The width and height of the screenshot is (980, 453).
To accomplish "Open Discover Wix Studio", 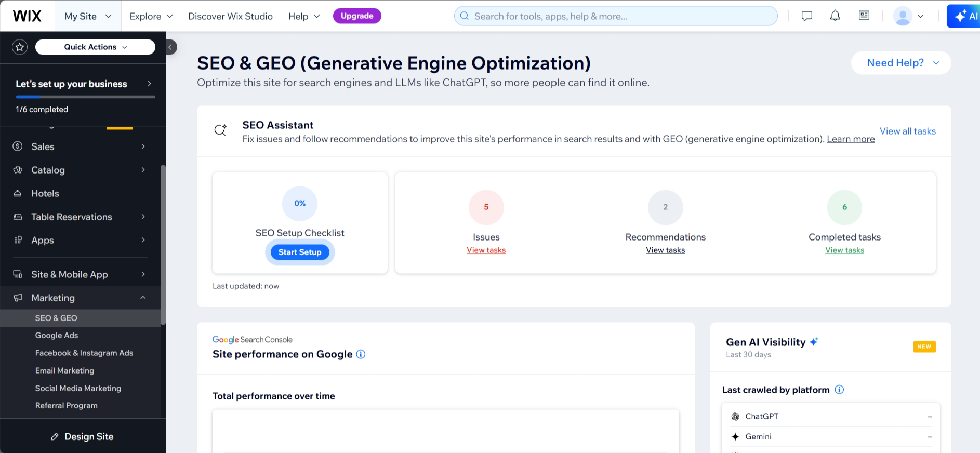I will click(230, 16).
